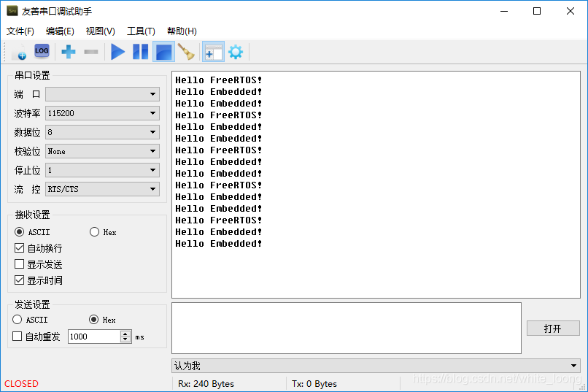
Task: Open the 停止位 dropdown showing 1
Action: pos(102,170)
